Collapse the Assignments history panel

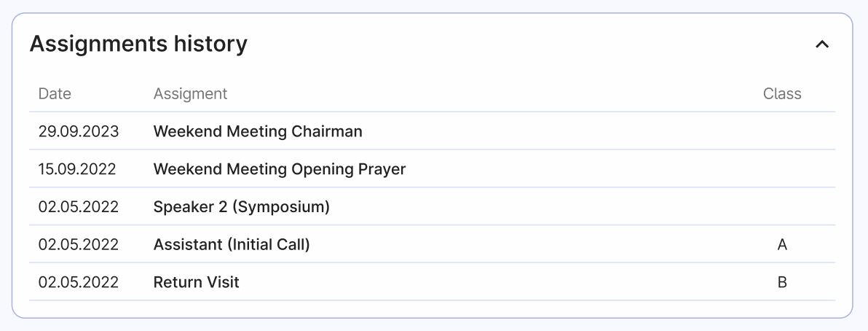tap(822, 44)
